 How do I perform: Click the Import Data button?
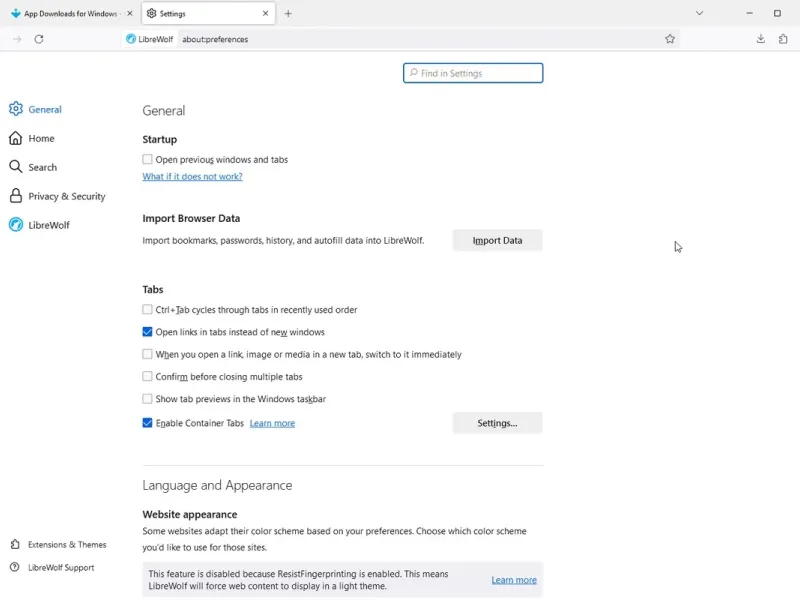pyautogui.click(x=497, y=240)
